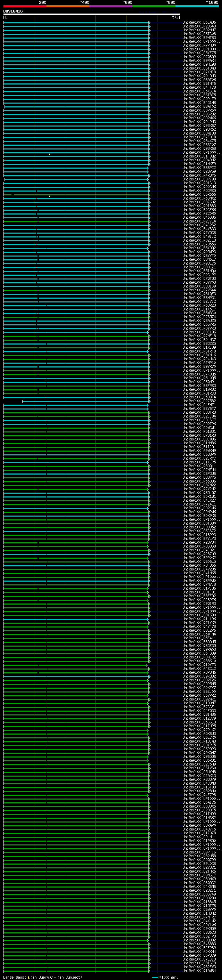Select the hit label UniRef100_C0PJT9
Screen dimensions: 222x980
pyautogui.click(x=199, y=99)
